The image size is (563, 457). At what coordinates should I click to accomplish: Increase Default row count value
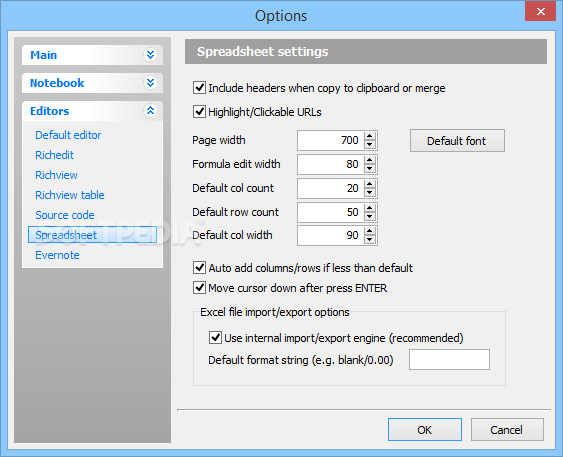[x=370, y=207]
